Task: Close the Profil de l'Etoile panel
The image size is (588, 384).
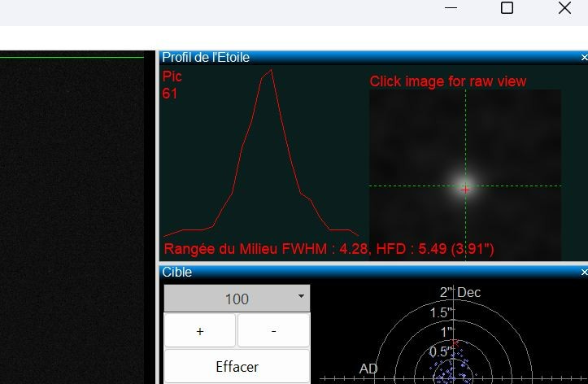Action: (x=584, y=58)
